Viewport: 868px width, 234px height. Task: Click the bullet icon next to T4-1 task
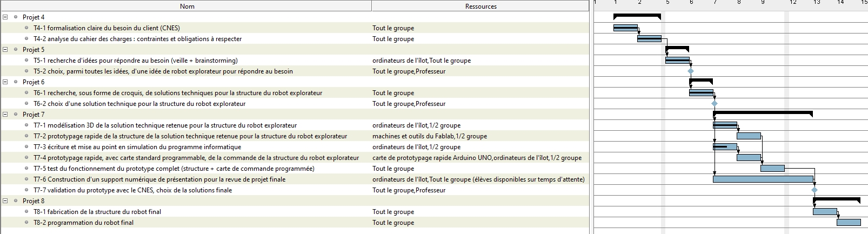26,28
